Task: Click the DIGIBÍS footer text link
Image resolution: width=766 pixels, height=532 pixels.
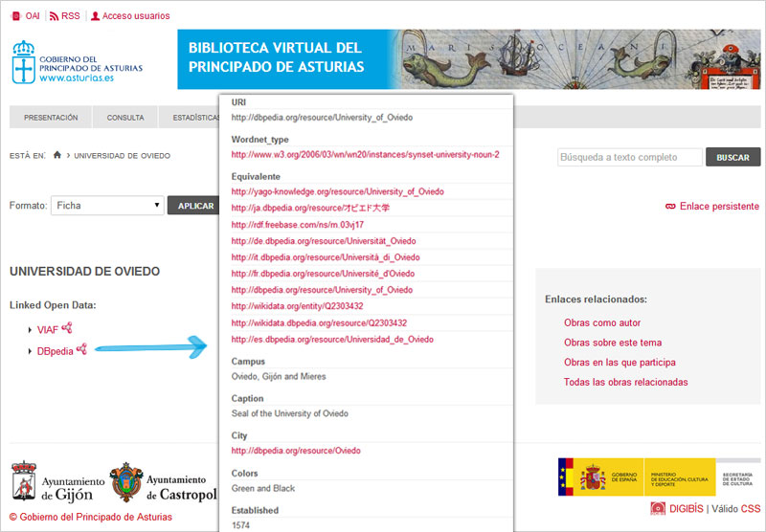Action: click(687, 509)
